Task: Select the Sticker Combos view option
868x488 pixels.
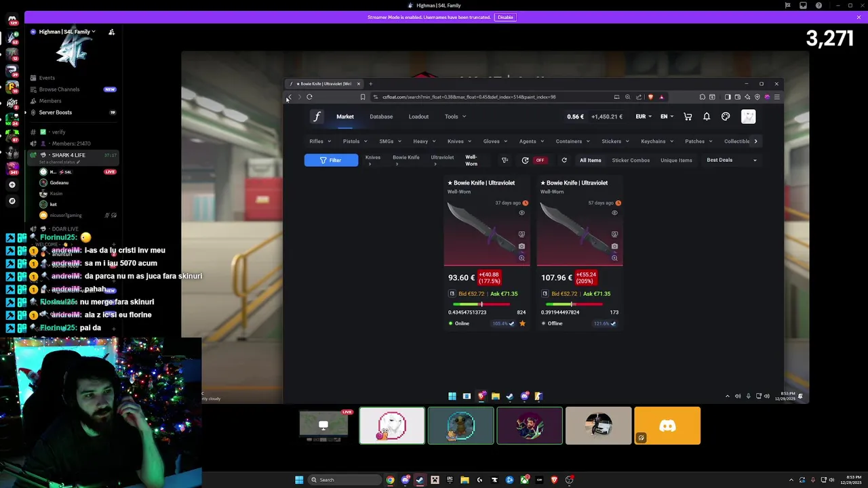Action: (x=631, y=160)
